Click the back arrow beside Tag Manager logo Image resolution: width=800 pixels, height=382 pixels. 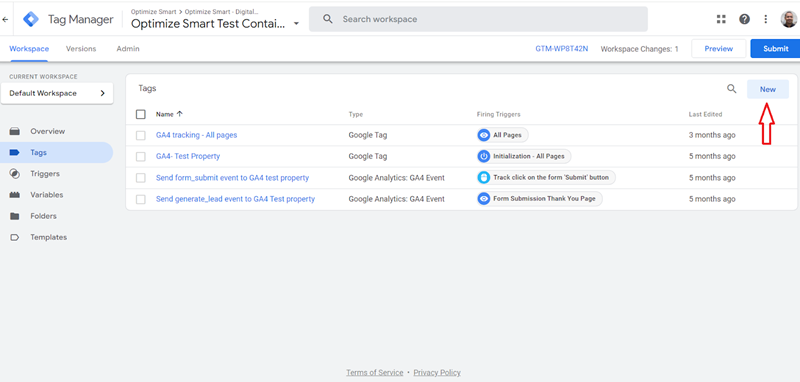[x=5, y=19]
